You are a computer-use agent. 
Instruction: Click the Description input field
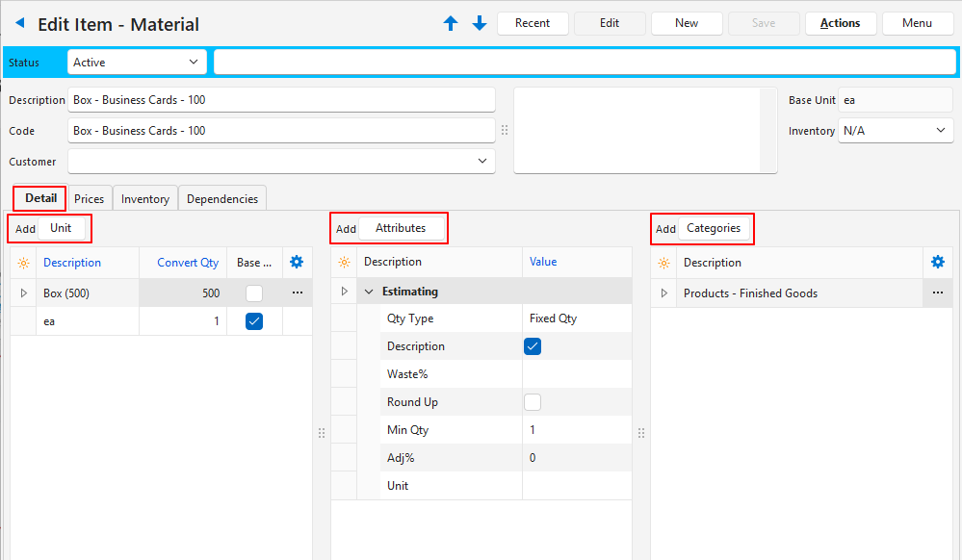tap(281, 100)
